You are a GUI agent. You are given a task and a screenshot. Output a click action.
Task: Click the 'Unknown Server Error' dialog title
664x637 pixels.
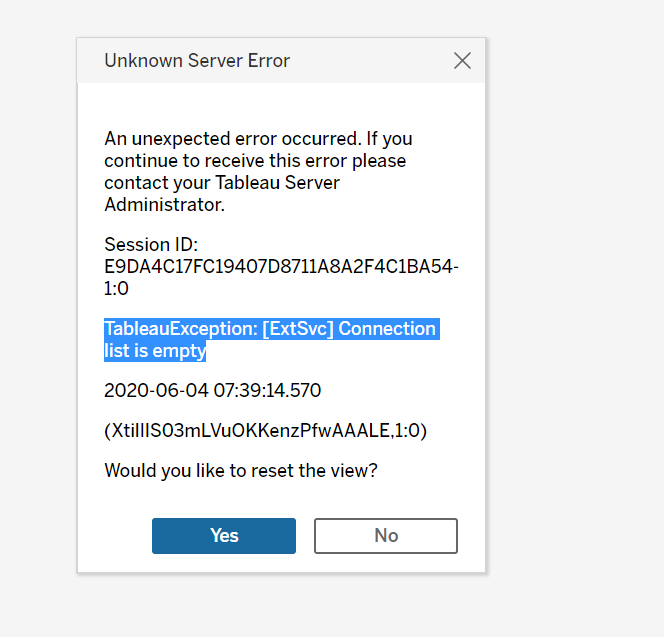pos(197,61)
